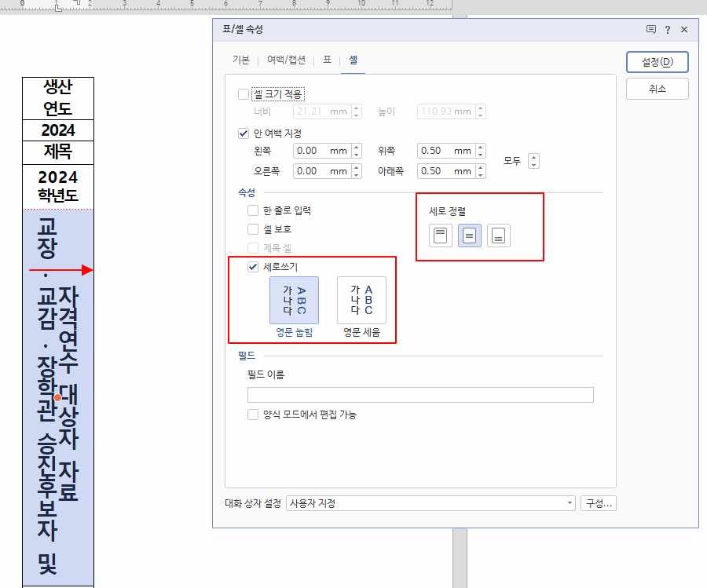Screen dimensions: 707x588
Task: Click the 설정(D) button
Action: [657, 62]
